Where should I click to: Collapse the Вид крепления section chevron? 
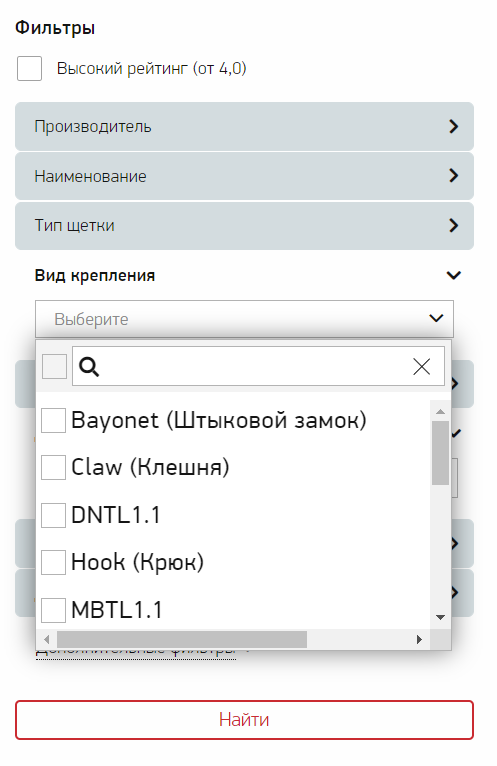454,276
